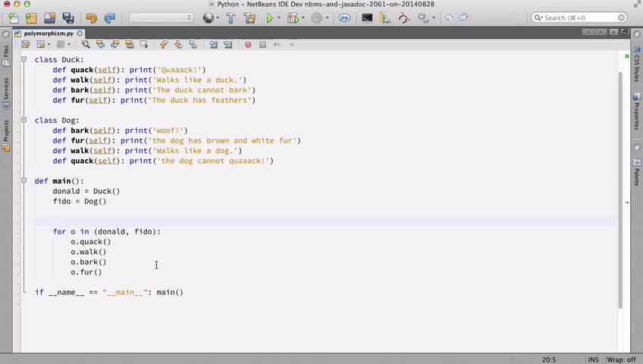The width and height of the screenshot is (643, 364).
Task: Click the Save All icon
Action: pos(68,18)
